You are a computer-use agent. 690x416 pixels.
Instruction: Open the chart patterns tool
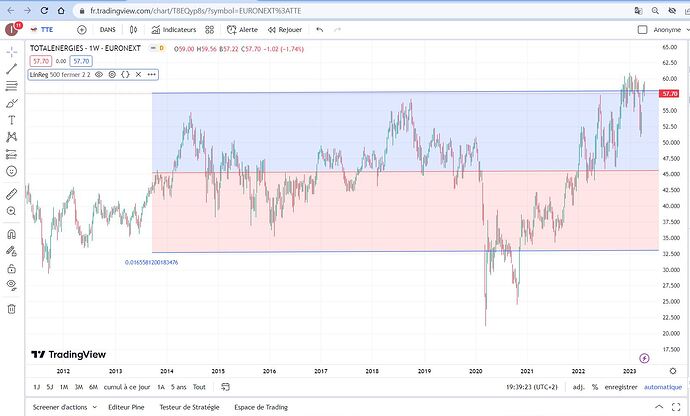point(12,137)
